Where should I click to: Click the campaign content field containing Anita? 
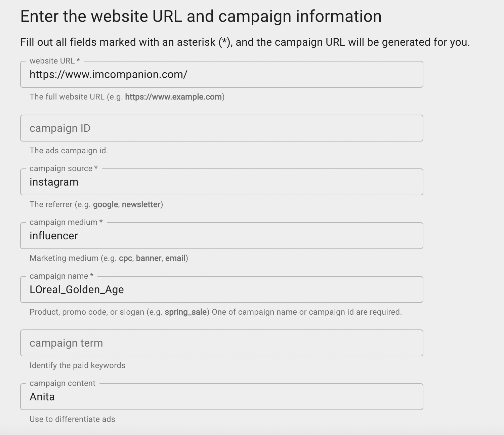(222, 397)
